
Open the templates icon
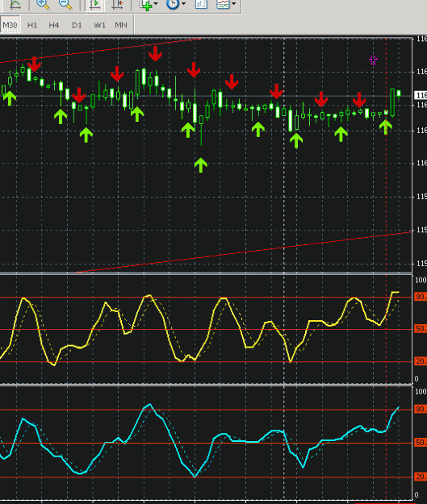(x=224, y=5)
